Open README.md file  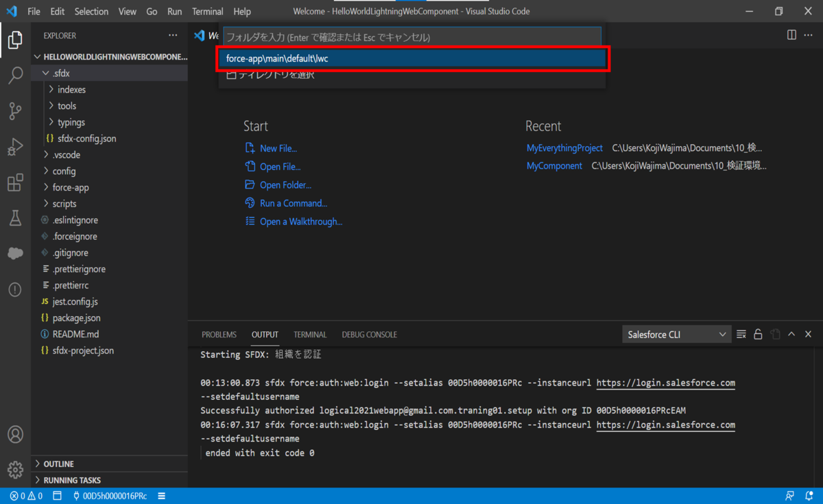coord(110,335)
